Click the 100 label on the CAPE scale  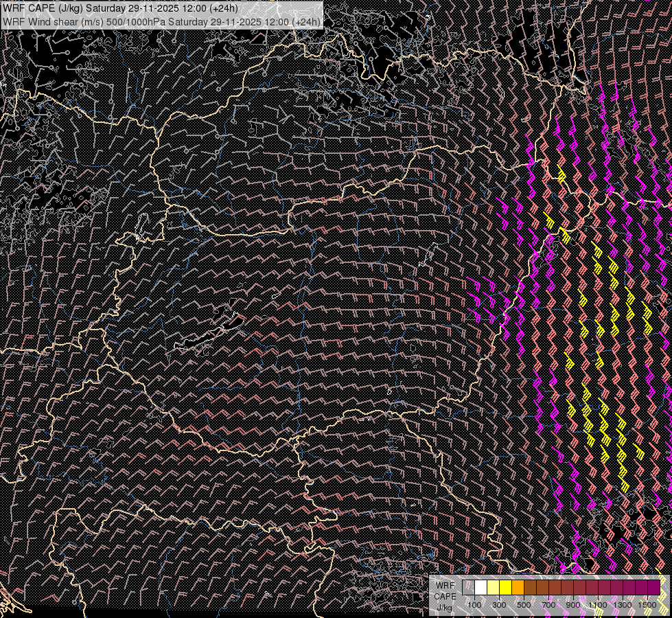474,605
